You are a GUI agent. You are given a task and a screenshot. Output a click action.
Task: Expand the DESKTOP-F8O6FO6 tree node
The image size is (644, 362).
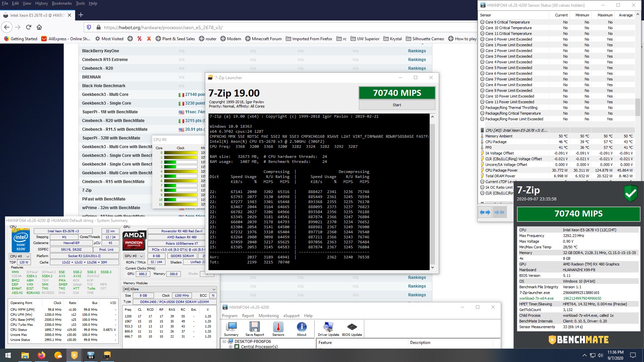[x=224, y=342]
